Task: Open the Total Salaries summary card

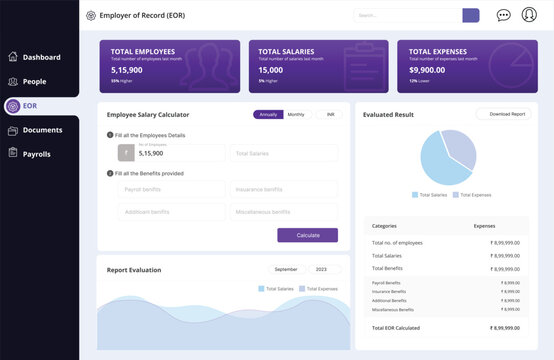Action: (319, 66)
